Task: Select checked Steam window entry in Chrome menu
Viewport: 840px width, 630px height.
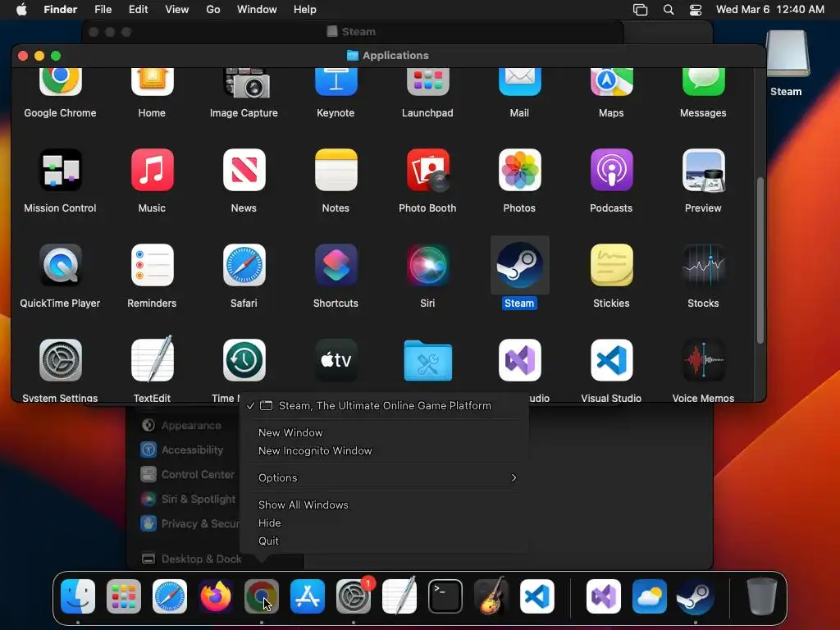Action: [384, 405]
